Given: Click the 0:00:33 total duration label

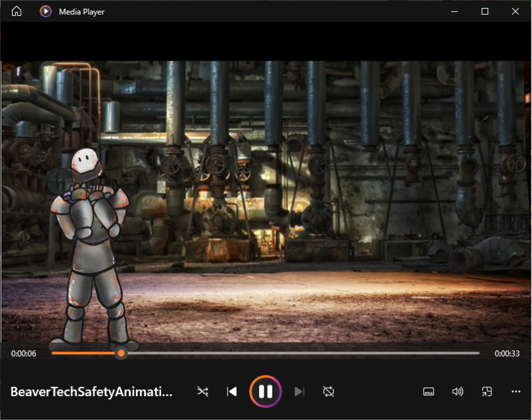Looking at the screenshot, I should click(x=506, y=353).
